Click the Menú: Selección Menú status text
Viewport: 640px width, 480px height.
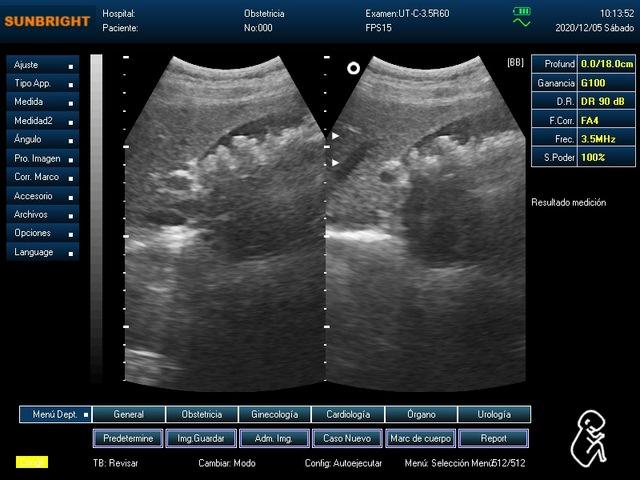449,463
